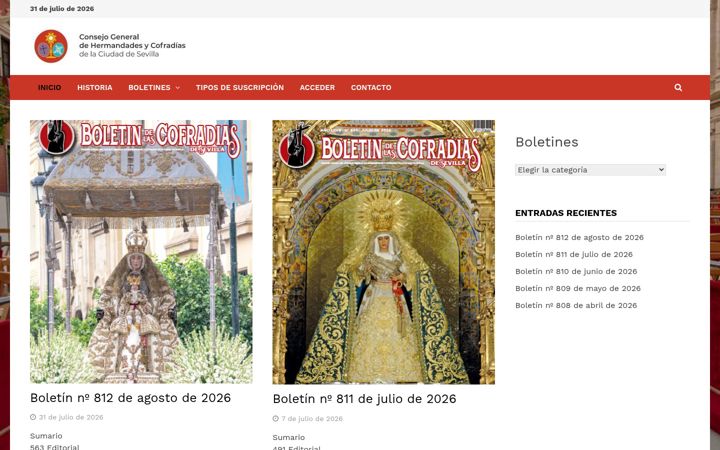View the Boletín 812 cover image
This screenshot has height=450, width=720.
(x=141, y=252)
